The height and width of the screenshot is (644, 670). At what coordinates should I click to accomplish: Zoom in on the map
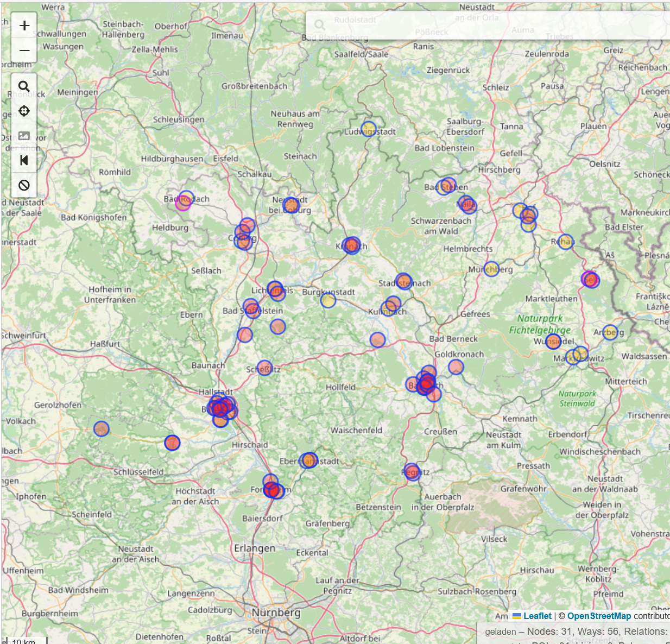[24, 26]
